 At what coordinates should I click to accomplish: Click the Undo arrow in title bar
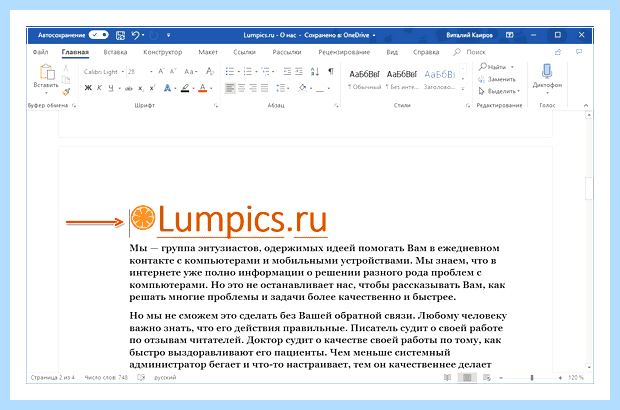(136, 35)
